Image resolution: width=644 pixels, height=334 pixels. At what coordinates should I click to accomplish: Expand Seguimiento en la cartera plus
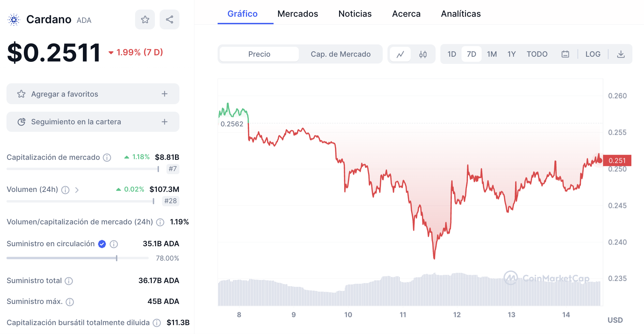164,122
